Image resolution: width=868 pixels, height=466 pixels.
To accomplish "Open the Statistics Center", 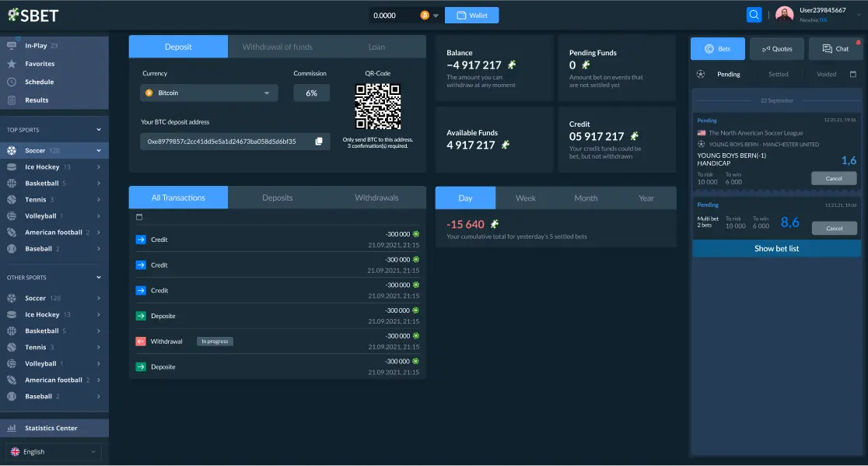I will pos(54,428).
